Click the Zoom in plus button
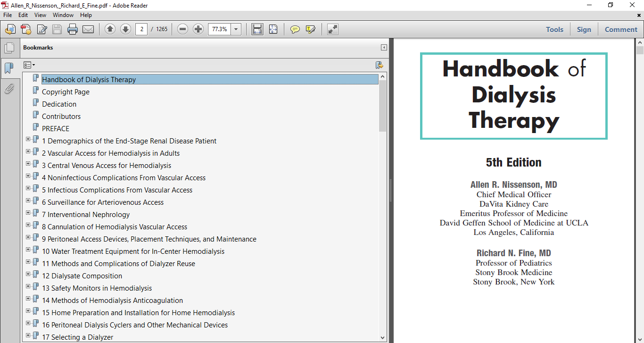The width and height of the screenshot is (644, 343). point(198,29)
